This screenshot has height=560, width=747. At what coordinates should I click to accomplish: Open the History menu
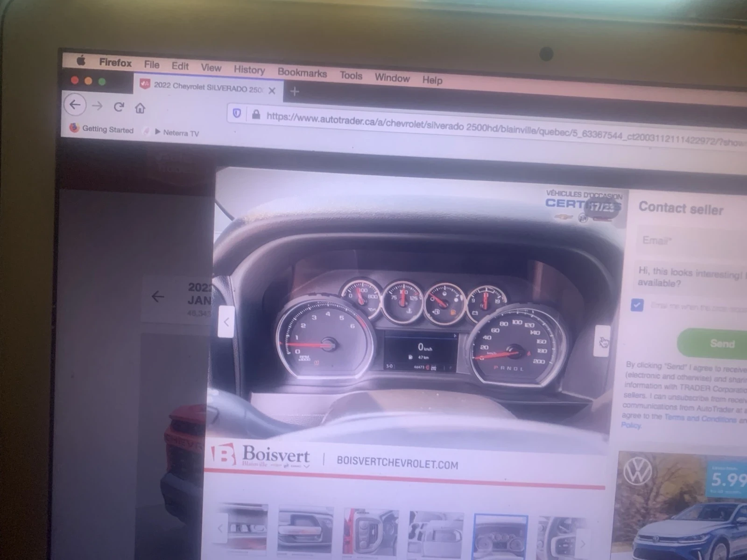pyautogui.click(x=249, y=70)
